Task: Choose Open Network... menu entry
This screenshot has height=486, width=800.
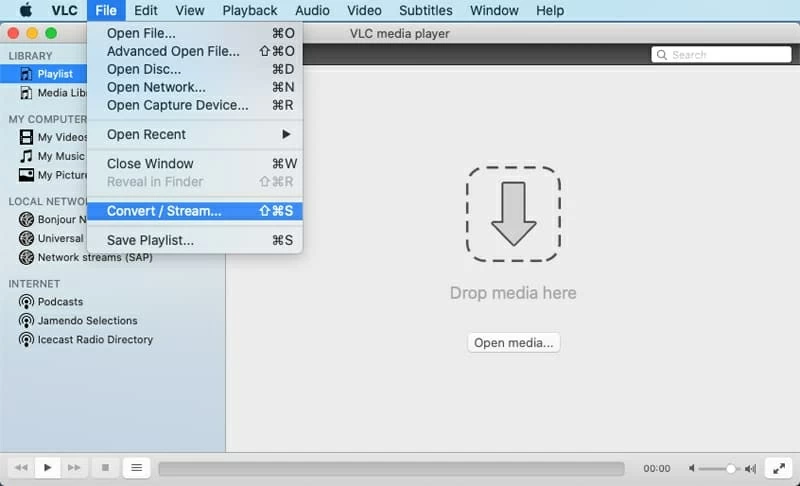Action: [195, 87]
